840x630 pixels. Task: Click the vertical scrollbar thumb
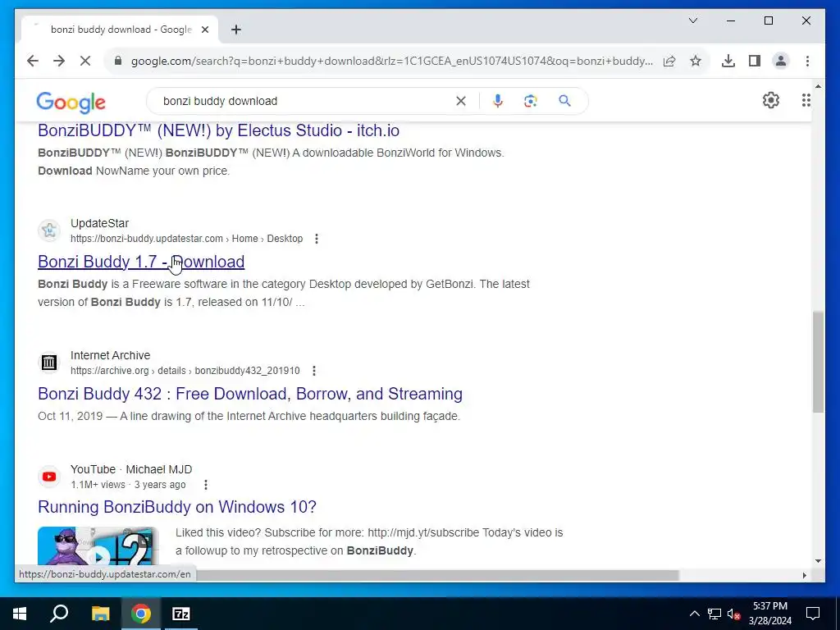click(818, 362)
